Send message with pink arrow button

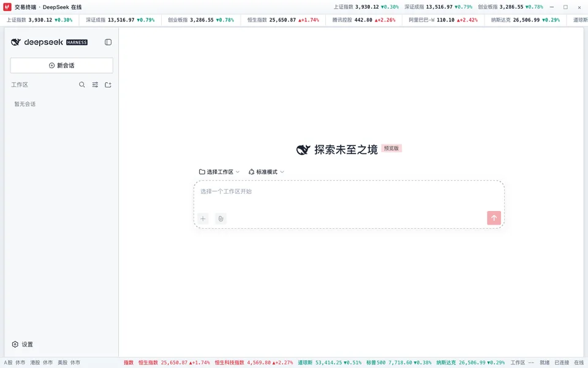coord(494,218)
